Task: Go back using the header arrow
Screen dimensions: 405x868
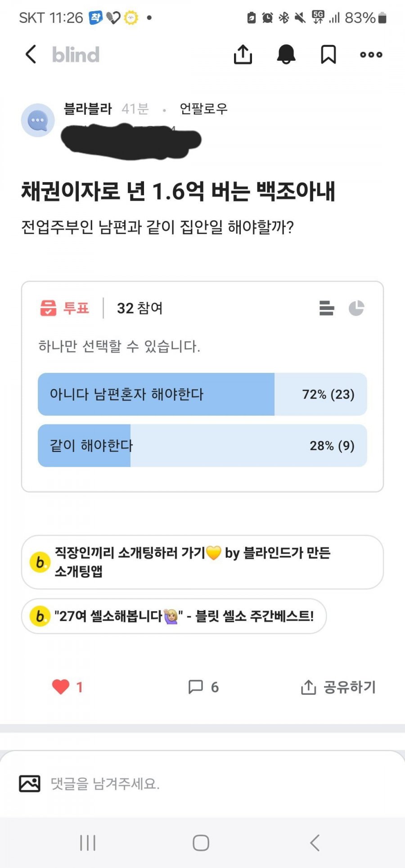Action: [x=31, y=54]
